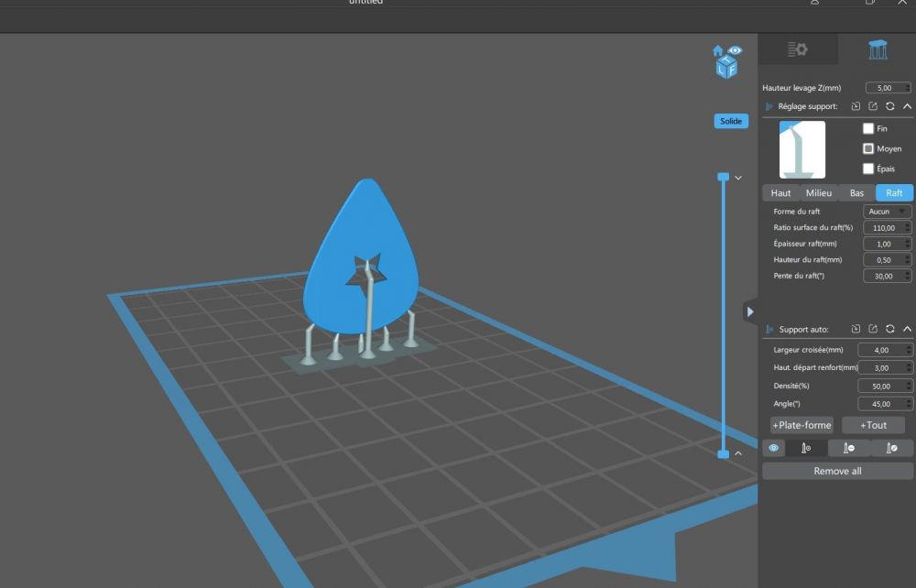
Task: Switch to the Raft tab
Action: pos(894,192)
